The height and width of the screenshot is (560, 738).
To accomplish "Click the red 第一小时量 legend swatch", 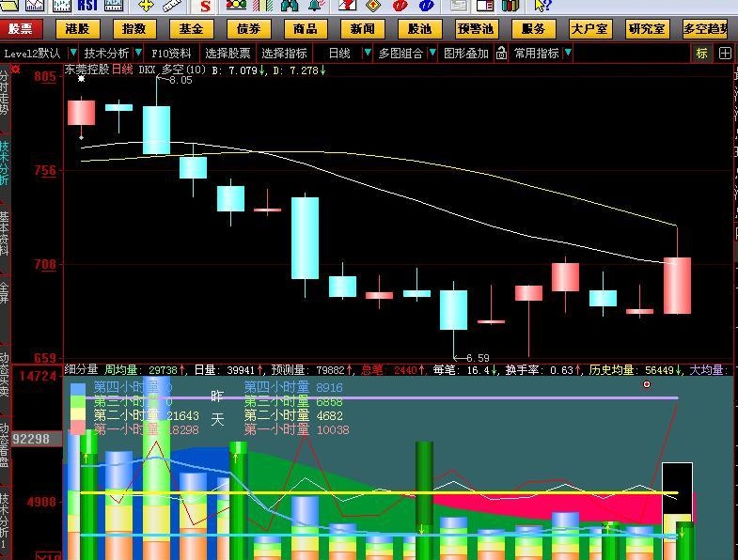I will tap(78, 428).
